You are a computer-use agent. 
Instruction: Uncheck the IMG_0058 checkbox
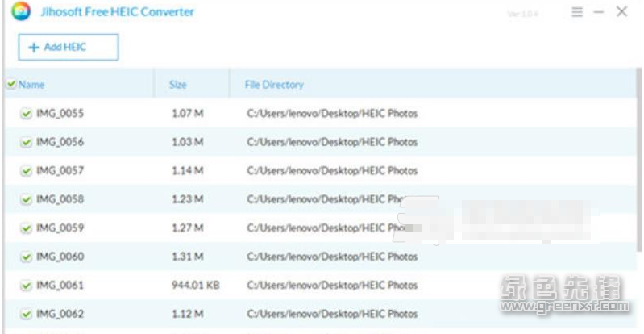[26, 199]
